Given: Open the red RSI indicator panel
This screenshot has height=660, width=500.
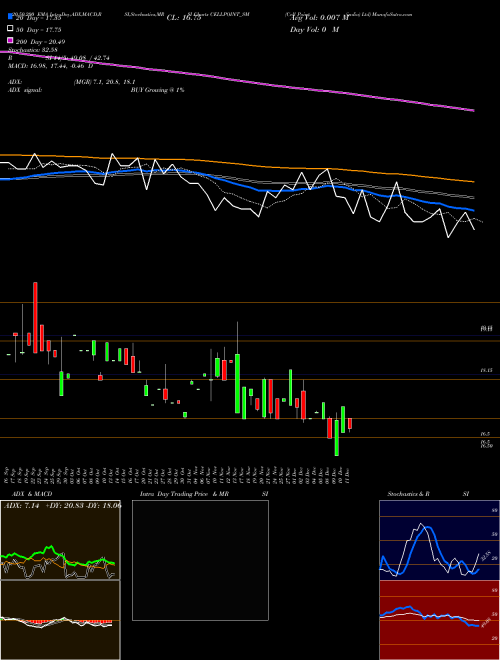Looking at the screenshot, I should (x=439, y=620).
